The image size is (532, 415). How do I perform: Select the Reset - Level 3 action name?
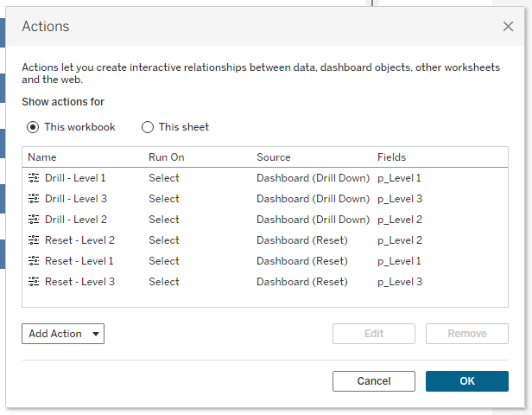tap(79, 282)
